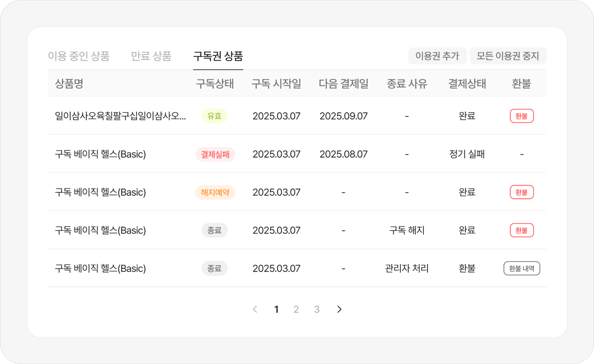
Task: Click the 상품명 column header
Action: [69, 84]
